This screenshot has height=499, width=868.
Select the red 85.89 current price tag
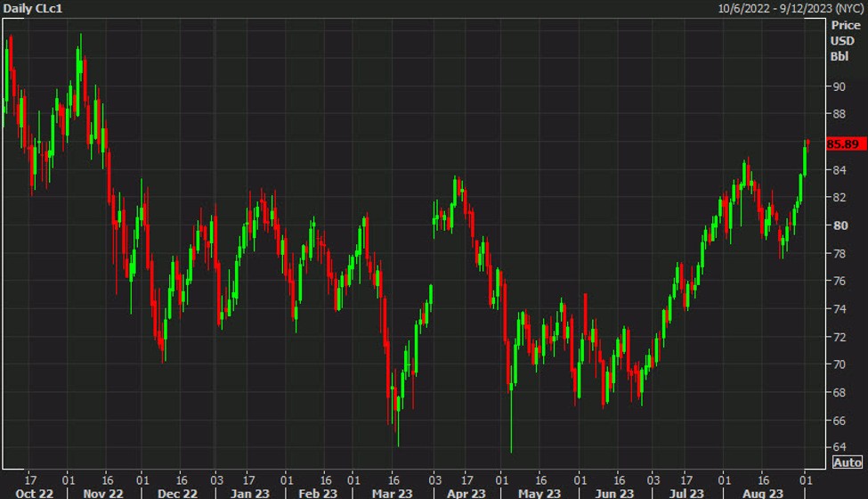pyautogui.click(x=841, y=143)
